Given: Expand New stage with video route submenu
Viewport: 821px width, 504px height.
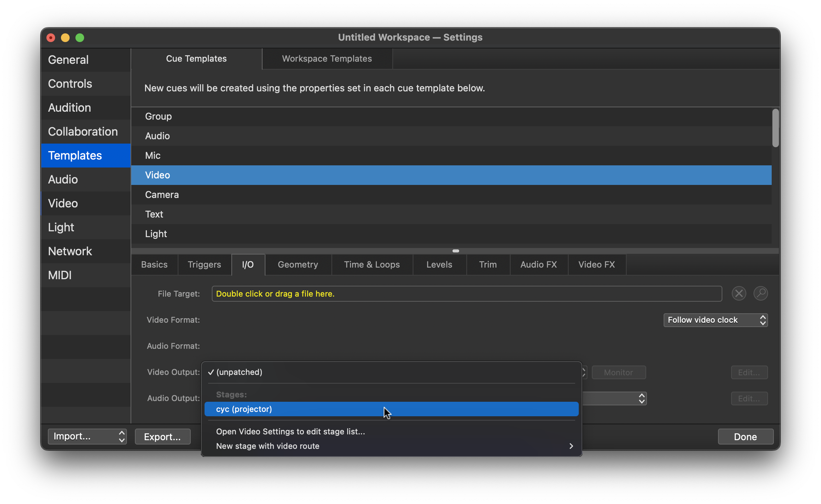Looking at the screenshot, I should pos(391,446).
